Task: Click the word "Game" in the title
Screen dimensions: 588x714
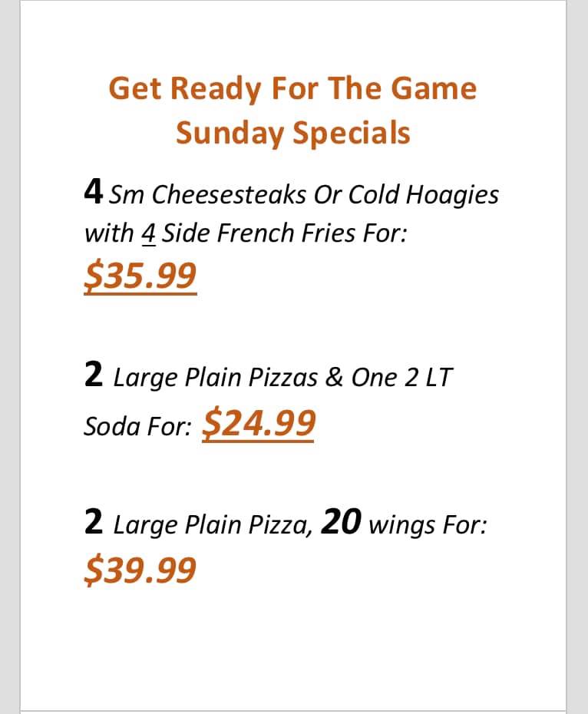Action: click(x=434, y=88)
